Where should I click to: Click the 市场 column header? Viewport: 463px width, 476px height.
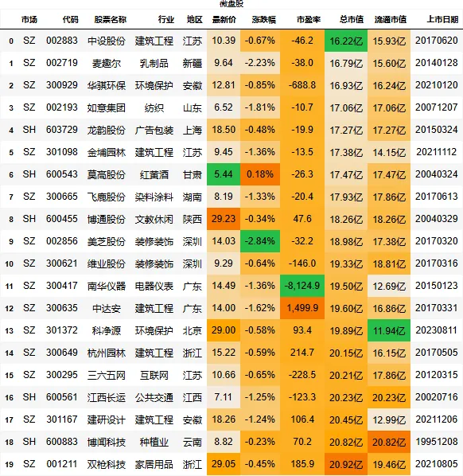tap(29, 20)
